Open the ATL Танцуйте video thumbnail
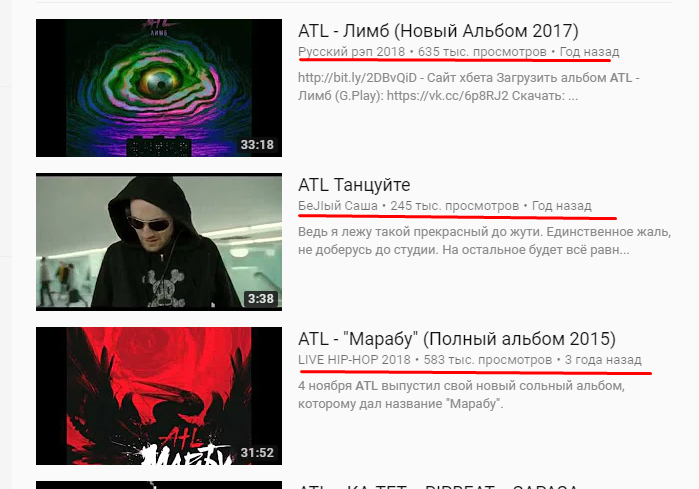Screen dimensions: 699x489 [159, 242]
